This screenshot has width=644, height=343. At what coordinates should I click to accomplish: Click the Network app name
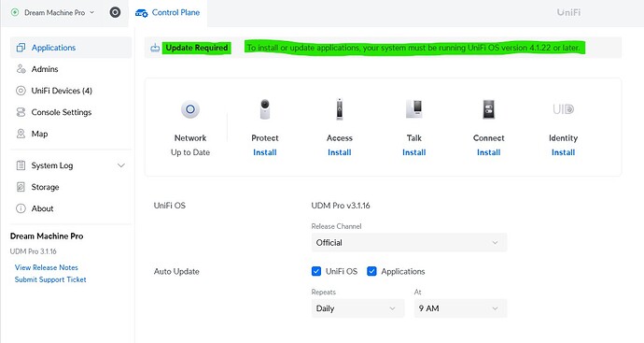[x=190, y=138]
